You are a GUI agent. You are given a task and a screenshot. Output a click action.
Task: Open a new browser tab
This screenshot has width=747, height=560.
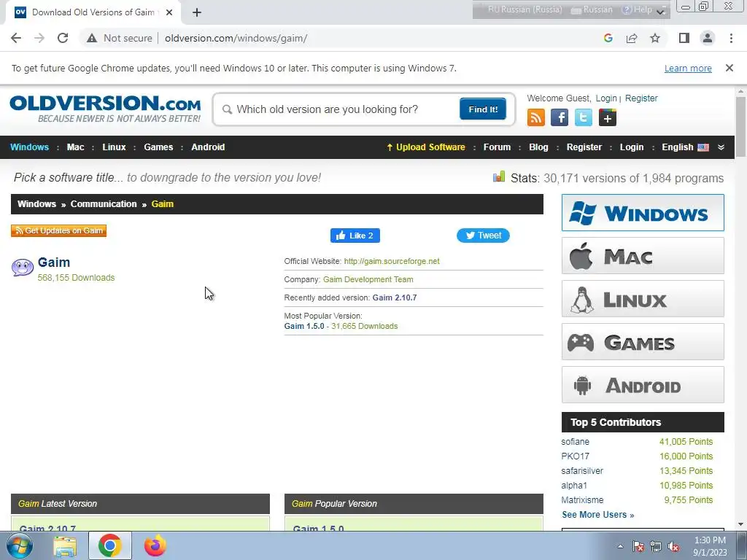point(197,12)
